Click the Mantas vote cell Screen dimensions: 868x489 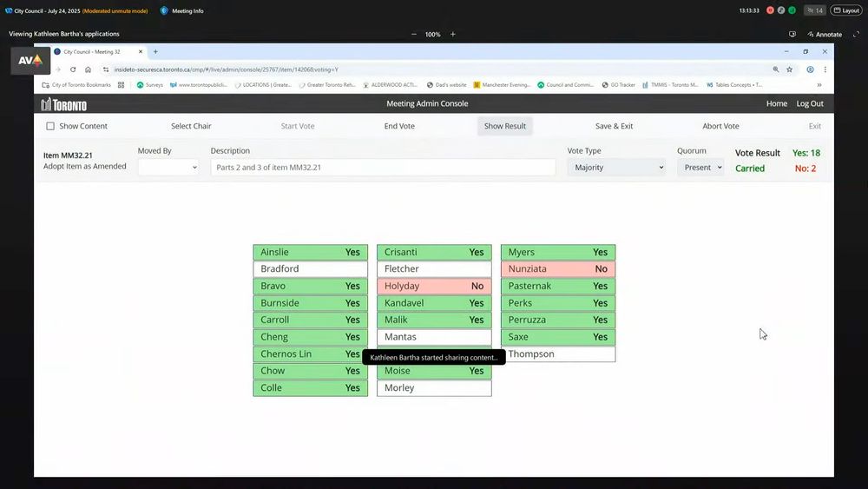tap(434, 337)
